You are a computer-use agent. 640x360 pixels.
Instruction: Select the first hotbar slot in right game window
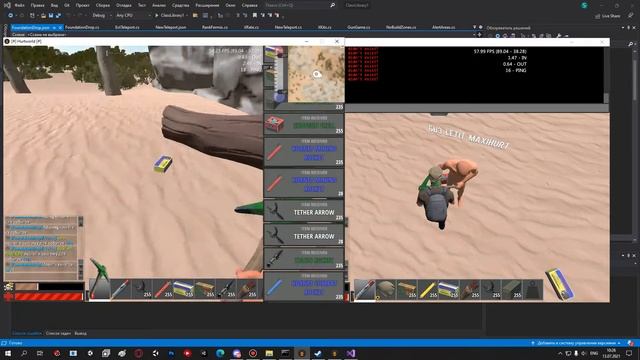364,290
